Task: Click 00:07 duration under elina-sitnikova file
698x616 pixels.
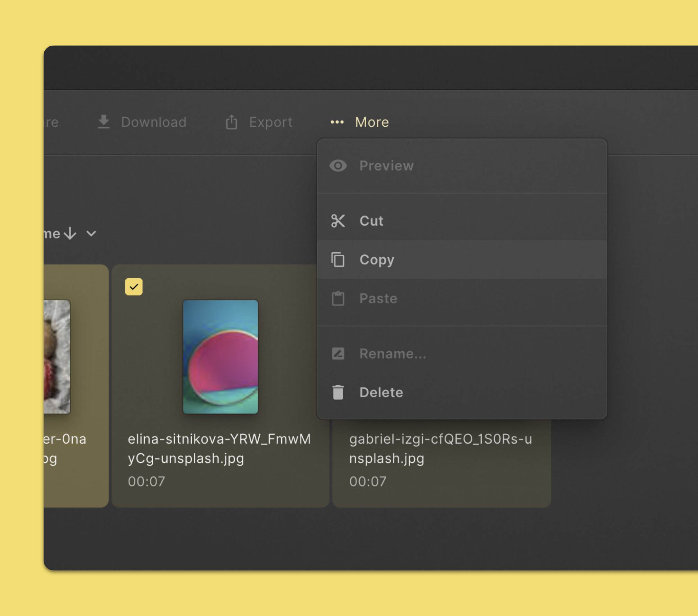Action: [147, 481]
